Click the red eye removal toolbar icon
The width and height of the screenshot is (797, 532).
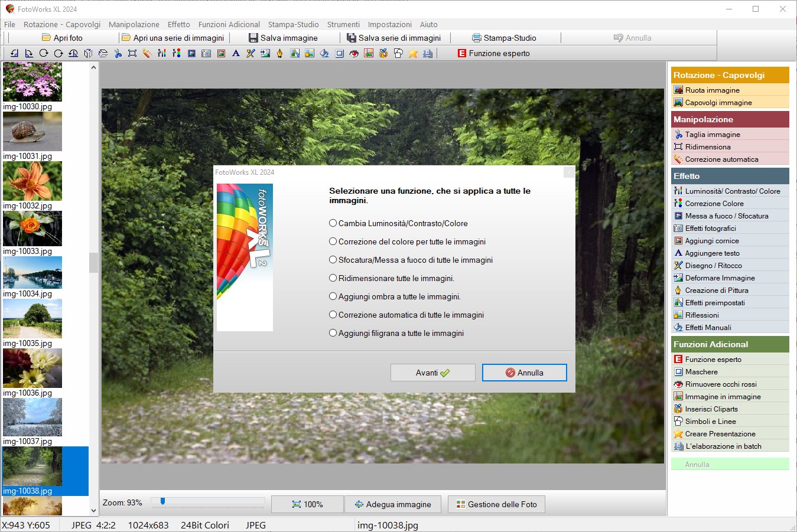pos(354,53)
